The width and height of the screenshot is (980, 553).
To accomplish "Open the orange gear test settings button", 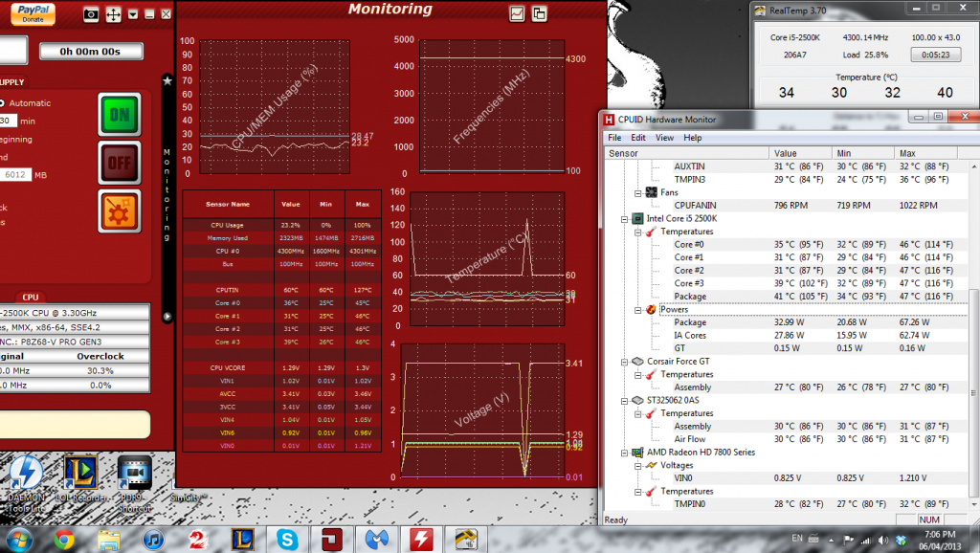I will [120, 211].
